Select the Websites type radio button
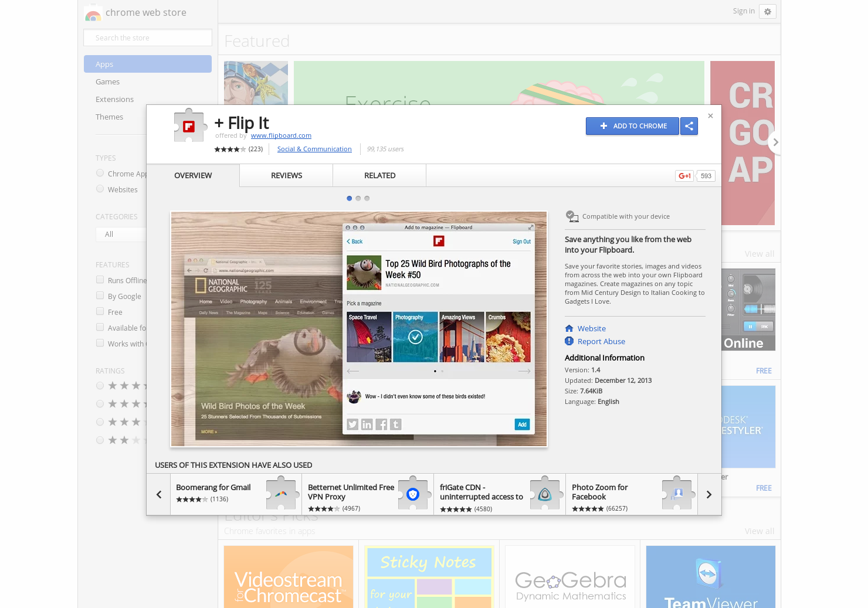The image size is (868, 608). tap(100, 189)
